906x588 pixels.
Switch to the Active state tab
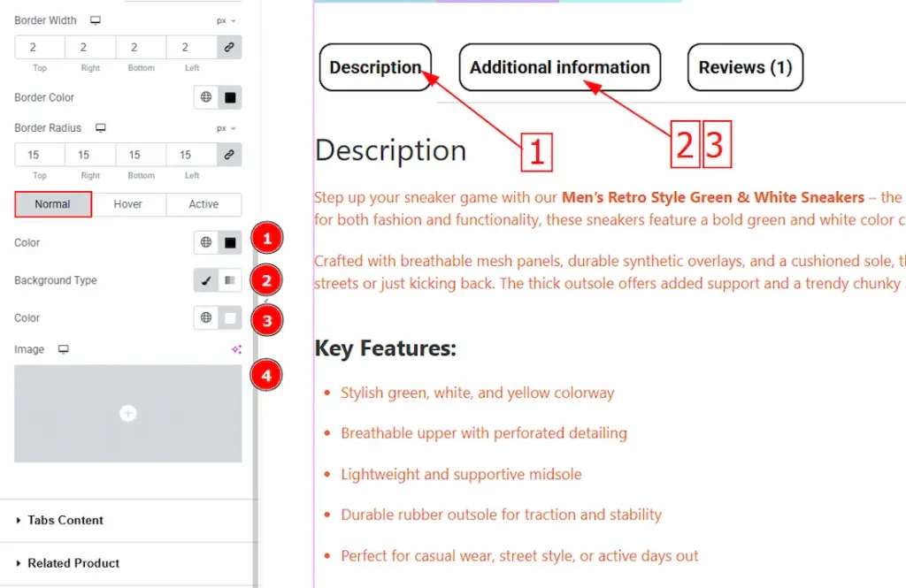click(x=203, y=204)
